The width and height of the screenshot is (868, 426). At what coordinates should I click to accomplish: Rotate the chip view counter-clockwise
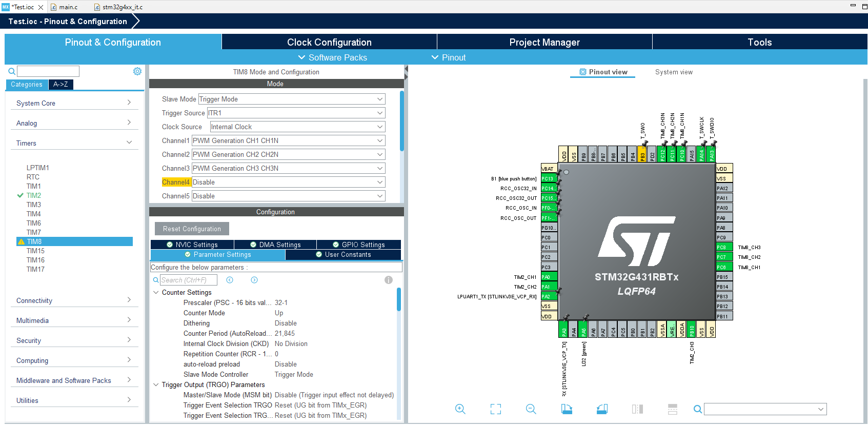pyautogui.click(x=602, y=409)
